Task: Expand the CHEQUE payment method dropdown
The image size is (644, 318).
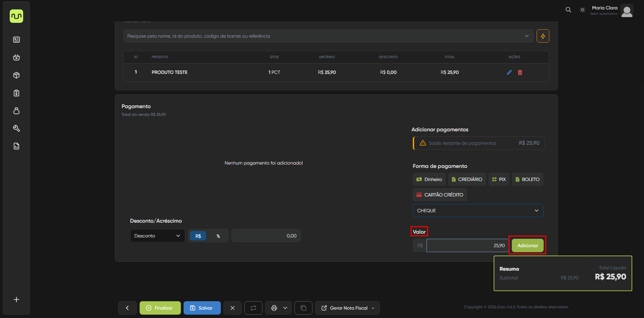Action: (x=478, y=211)
